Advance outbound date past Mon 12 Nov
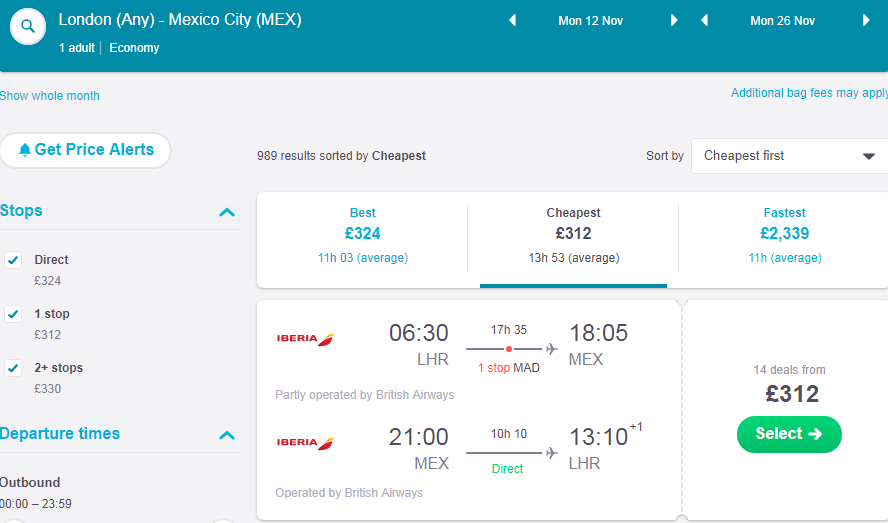 pos(674,21)
